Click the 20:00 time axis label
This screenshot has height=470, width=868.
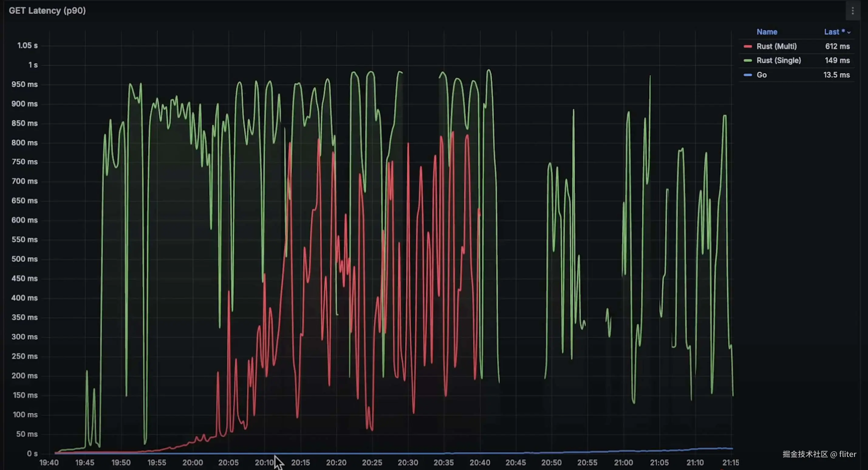193,463
